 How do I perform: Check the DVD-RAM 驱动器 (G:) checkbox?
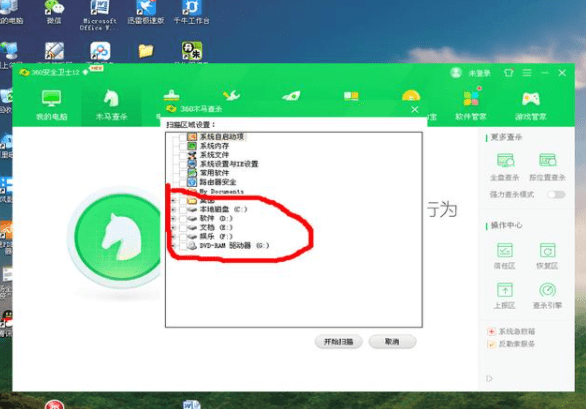(183, 246)
